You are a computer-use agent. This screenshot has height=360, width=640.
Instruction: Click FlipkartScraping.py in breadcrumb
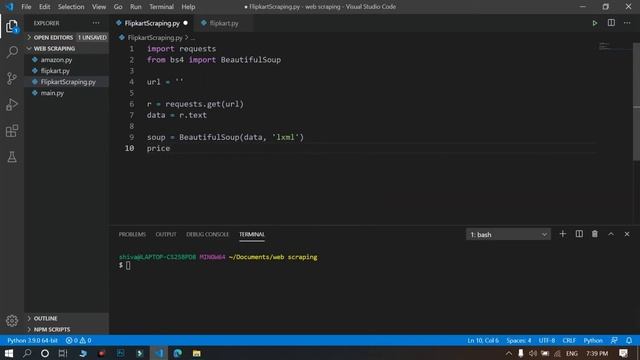click(x=155, y=38)
